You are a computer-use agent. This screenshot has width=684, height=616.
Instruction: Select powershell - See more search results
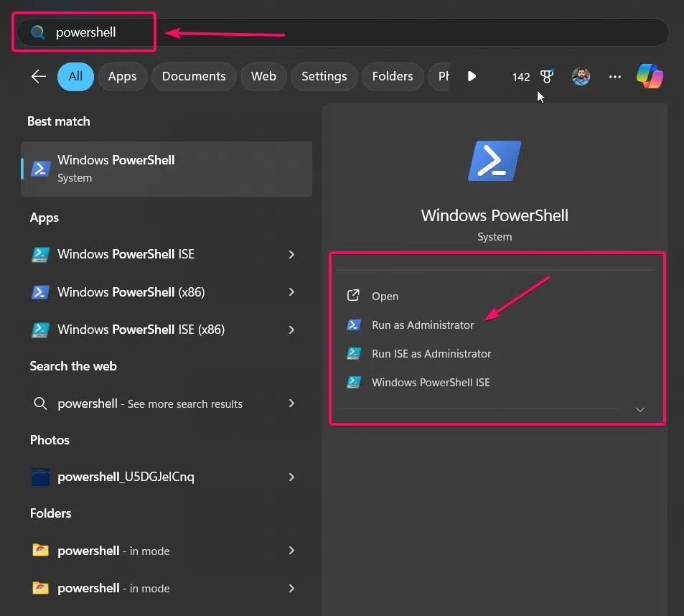point(167,403)
